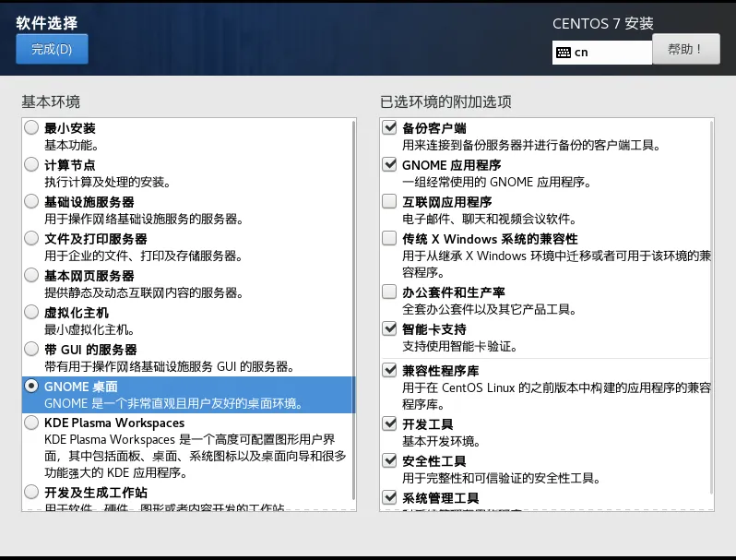The image size is (736, 560).
Task: Click the text GNOME 是一个非常直观且用户友好的桌面环境。
Action: tap(173, 403)
